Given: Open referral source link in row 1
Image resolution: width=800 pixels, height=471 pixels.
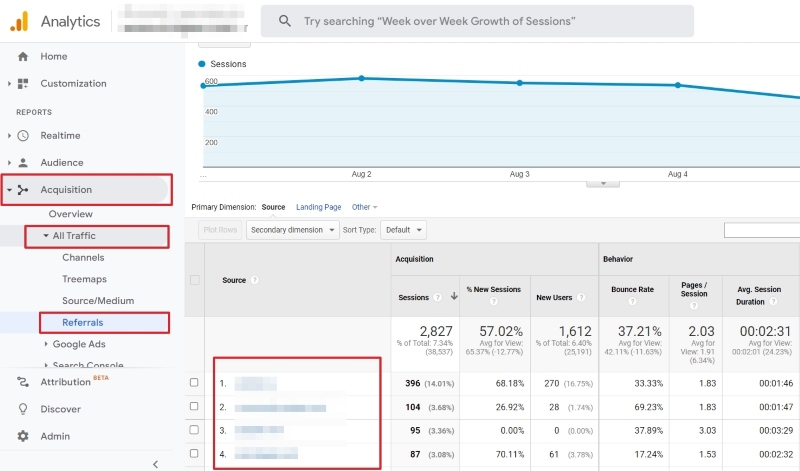Looking at the screenshot, I should tap(256, 383).
